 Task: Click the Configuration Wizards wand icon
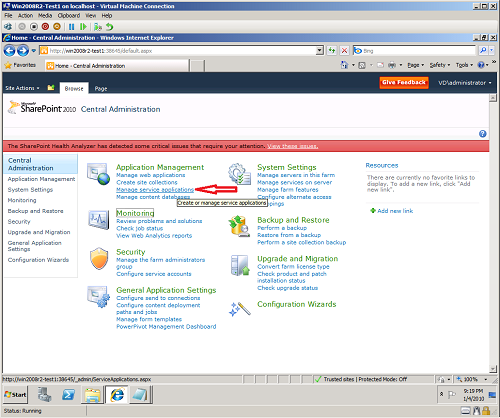pyautogui.click(x=239, y=309)
